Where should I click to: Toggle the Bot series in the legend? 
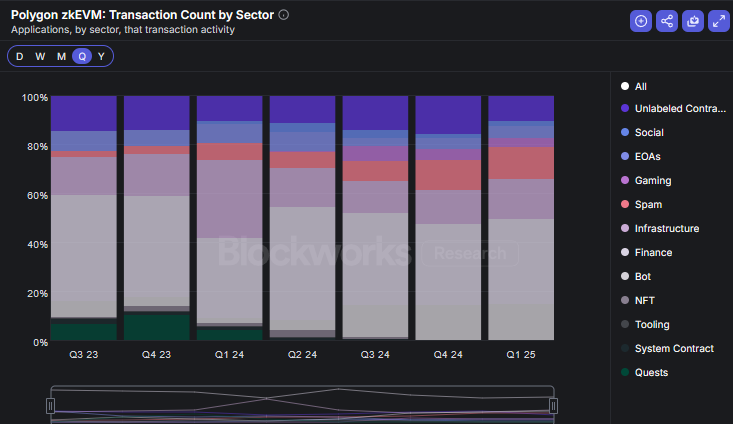[x=636, y=276]
